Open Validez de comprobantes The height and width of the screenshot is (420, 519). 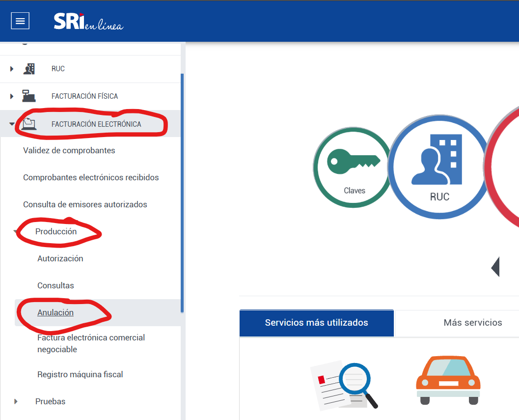[69, 150]
